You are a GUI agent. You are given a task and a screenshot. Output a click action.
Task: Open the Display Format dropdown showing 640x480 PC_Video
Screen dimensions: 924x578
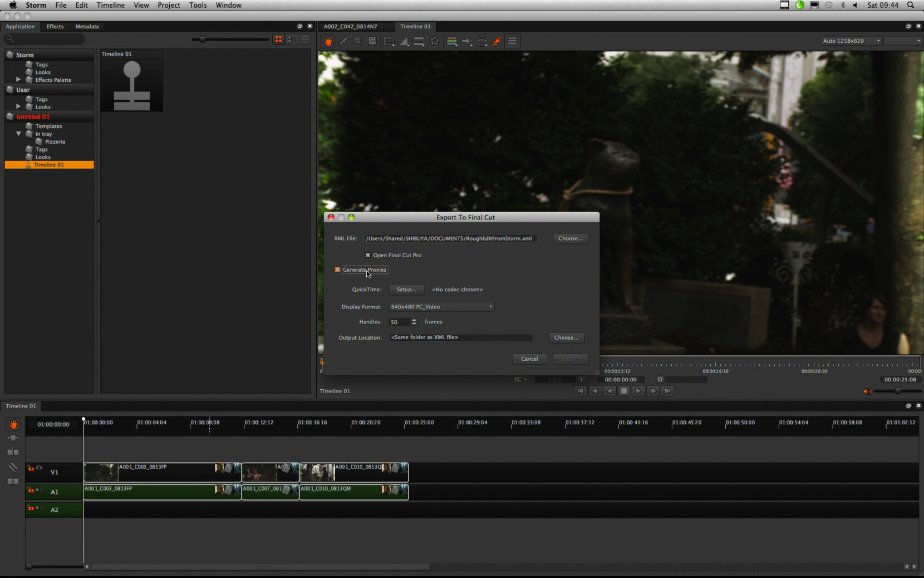tap(441, 307)
